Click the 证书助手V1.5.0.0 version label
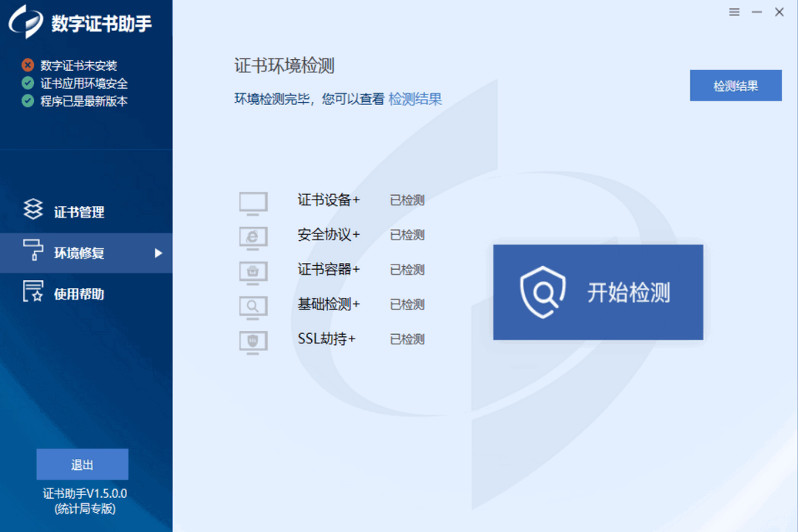Image resolution: width=798 pixels, height=532 pixels. (x=85, y=494)
